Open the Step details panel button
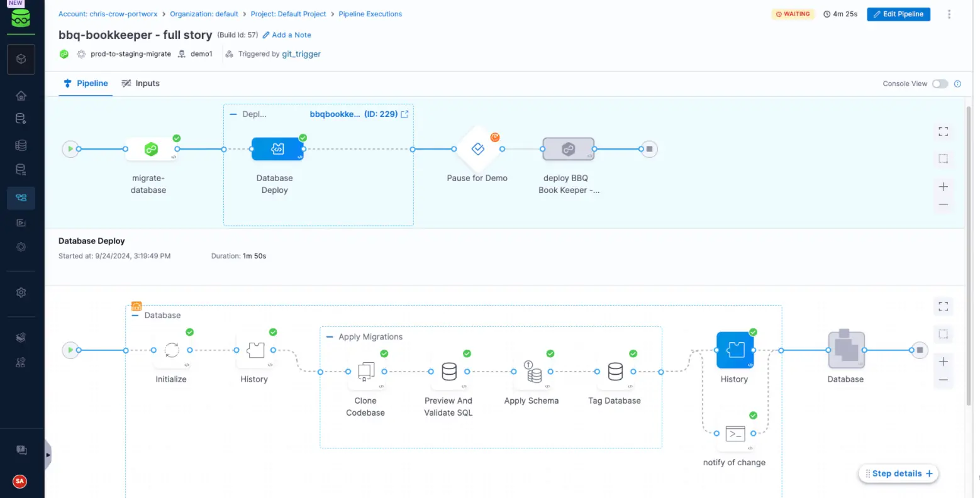This screenshot has height=498, width=980. click(898, 473)
